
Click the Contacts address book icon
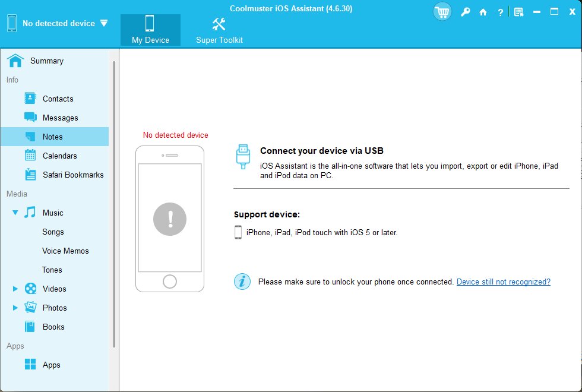(30, 99)
